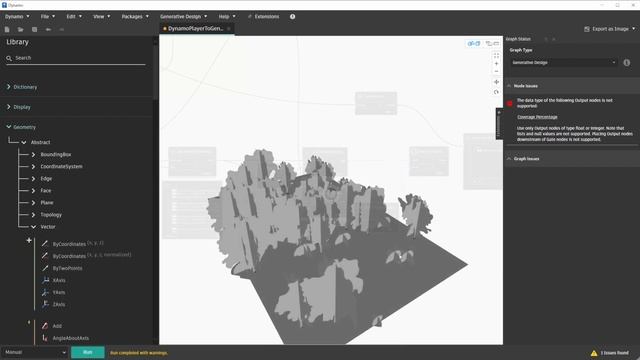Collapse the Node Issues section
640x360 pixels.
509,86
